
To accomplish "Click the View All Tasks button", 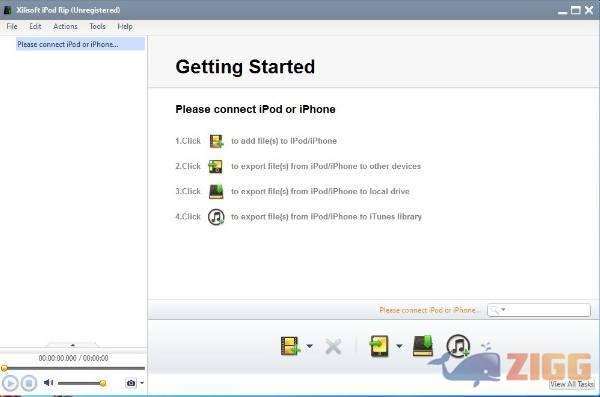I will click(x=572, y=384).
